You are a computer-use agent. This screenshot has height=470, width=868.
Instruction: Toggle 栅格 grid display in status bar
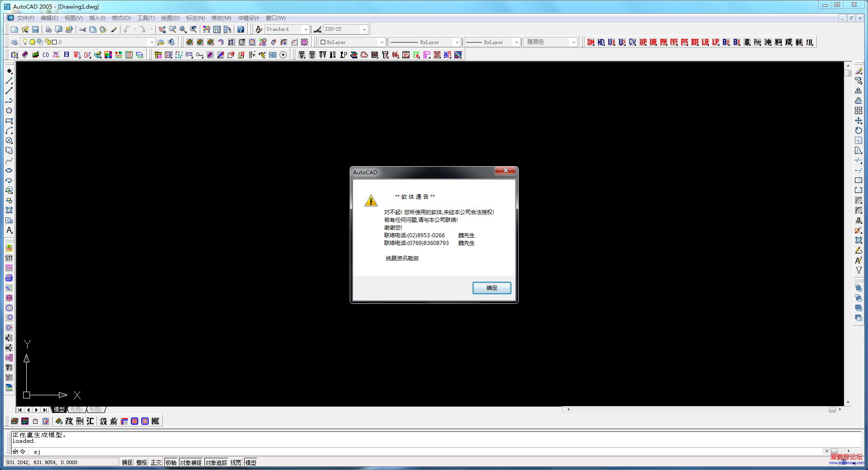pos(142,462)
